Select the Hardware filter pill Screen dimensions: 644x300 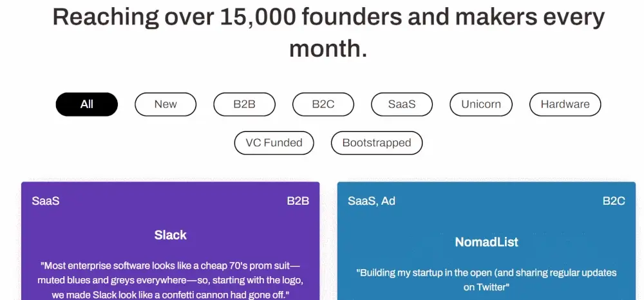(565, 104)
